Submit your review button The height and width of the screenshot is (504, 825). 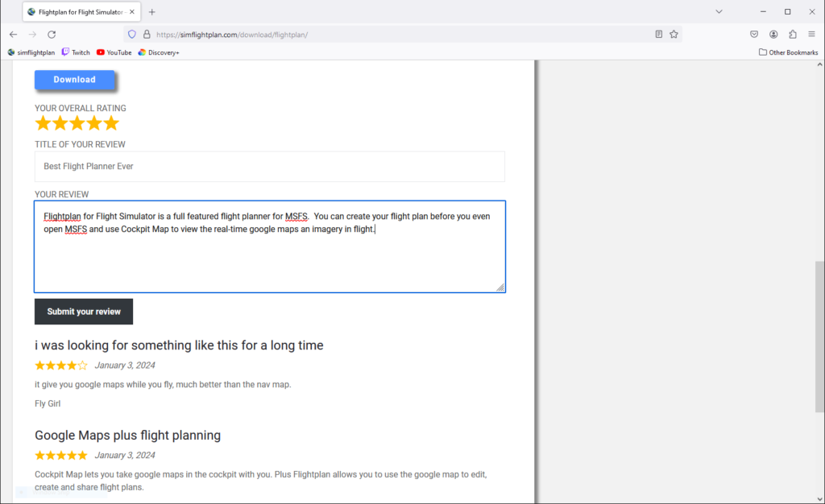pyautogui.click(x=84, y=312)
